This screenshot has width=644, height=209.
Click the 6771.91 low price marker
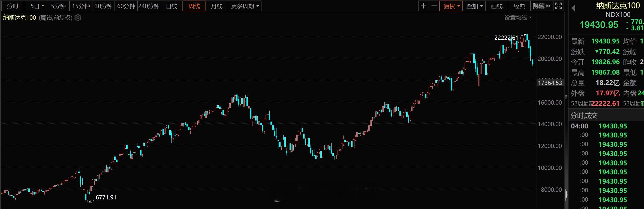(x=106, y=198)
